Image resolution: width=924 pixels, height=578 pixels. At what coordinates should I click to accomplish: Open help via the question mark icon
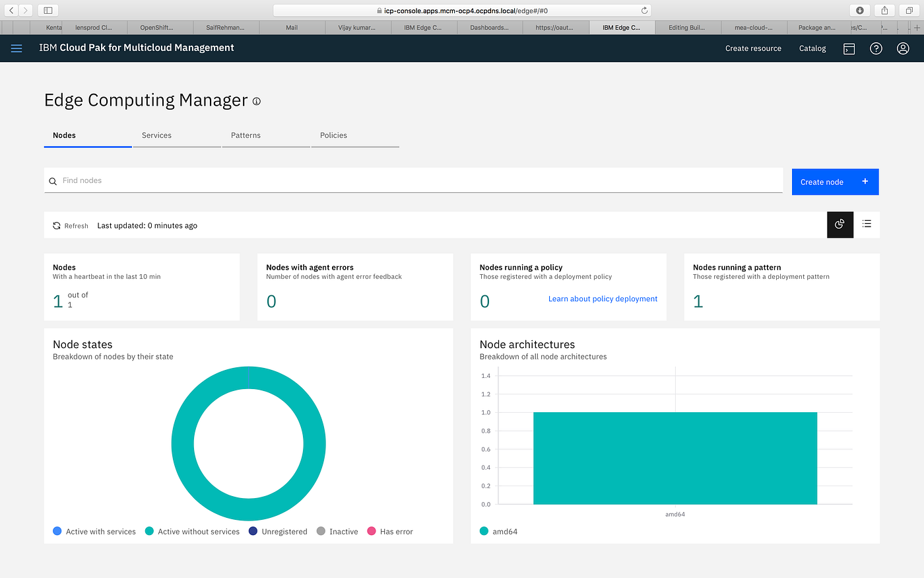coord(876,48)
